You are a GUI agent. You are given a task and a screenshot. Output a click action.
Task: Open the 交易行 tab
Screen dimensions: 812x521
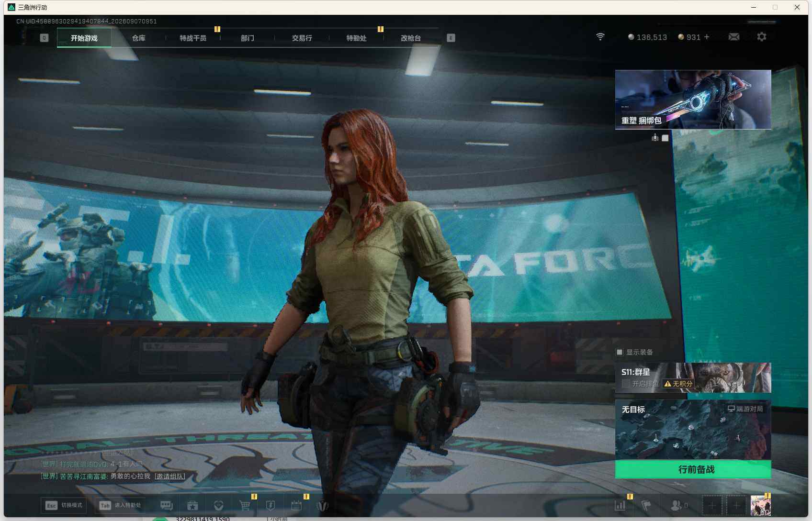(x=302, y=38)
